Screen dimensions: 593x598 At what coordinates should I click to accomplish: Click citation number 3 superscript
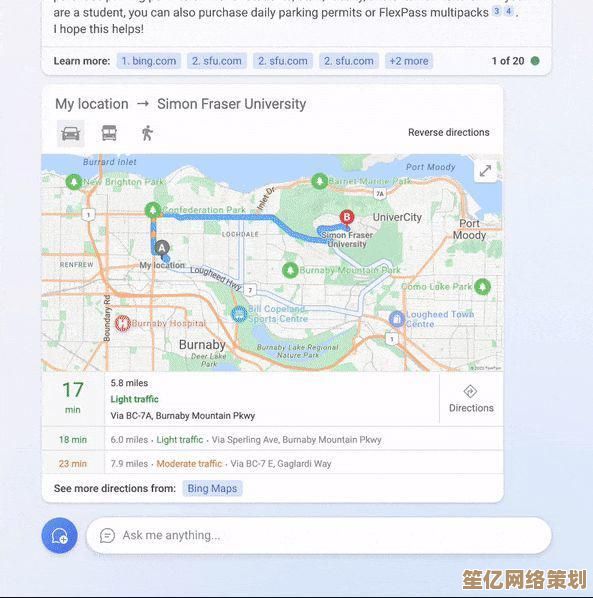(x=496, y=11)
